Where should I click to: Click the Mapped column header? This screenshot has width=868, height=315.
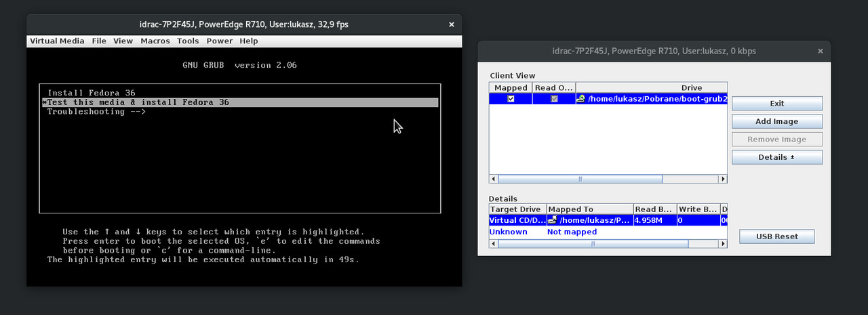511,87
